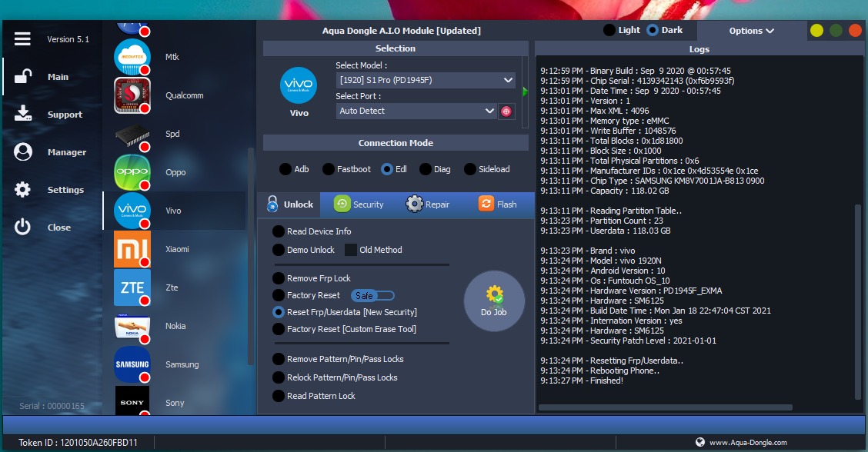Image resolution: width=868 pixels, height=452 pixels.
Task: Open the hamburger menu icon
Action: [22, 38]
